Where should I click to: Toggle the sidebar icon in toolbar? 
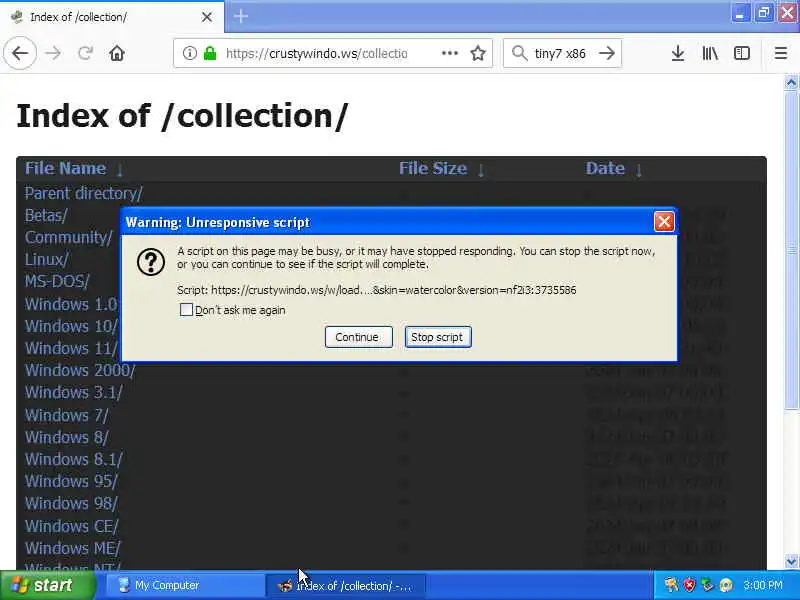tap(742, 53)
